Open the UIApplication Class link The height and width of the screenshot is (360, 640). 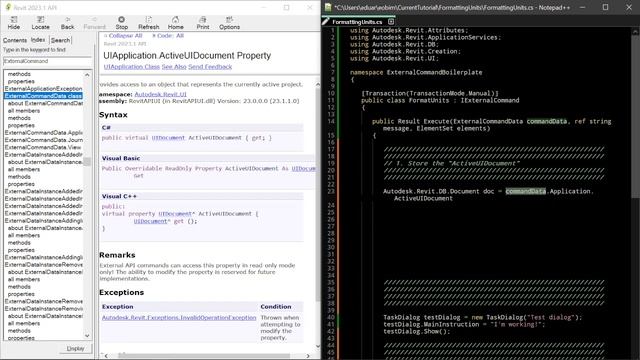coord(131,67)
